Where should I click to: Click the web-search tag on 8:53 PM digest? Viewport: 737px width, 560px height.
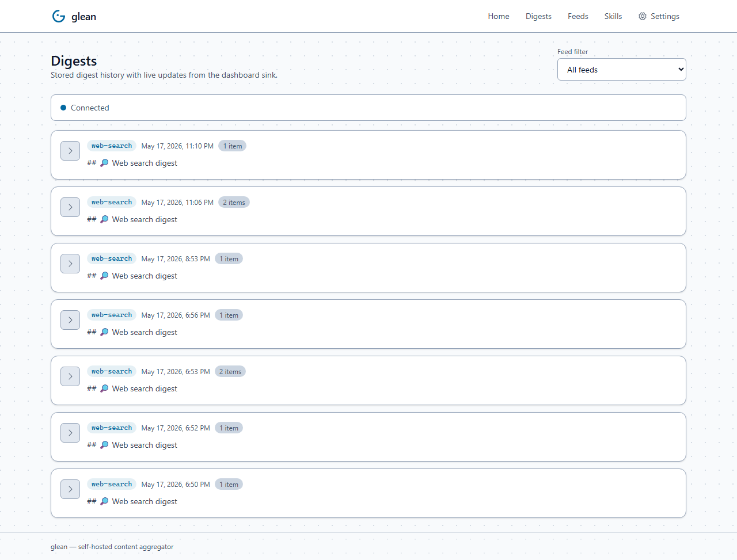[x=112, y=258]
